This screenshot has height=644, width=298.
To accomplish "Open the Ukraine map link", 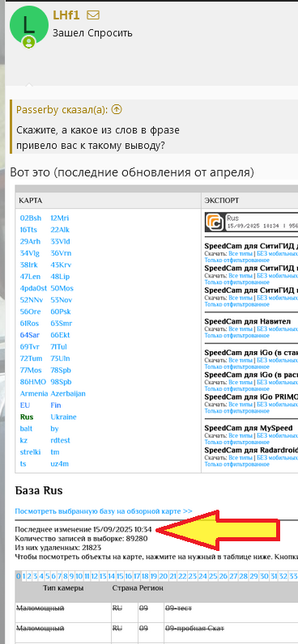I will click(x=63, y=417).
